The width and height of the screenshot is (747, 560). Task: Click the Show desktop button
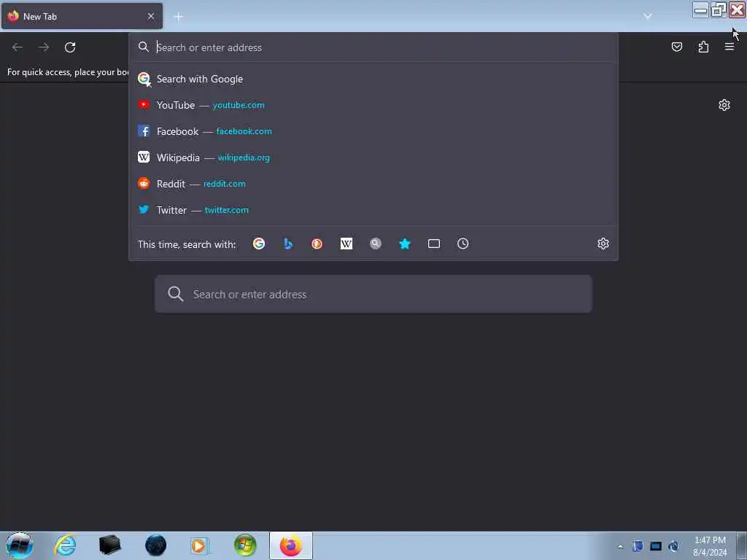click(x=741, y=545)
